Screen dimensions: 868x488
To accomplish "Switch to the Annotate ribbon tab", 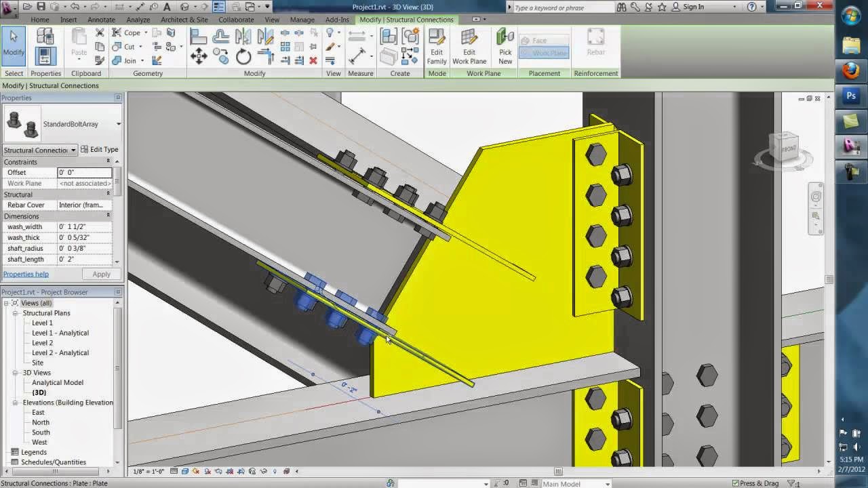I will pyautogui.click(x=100, y=20).
